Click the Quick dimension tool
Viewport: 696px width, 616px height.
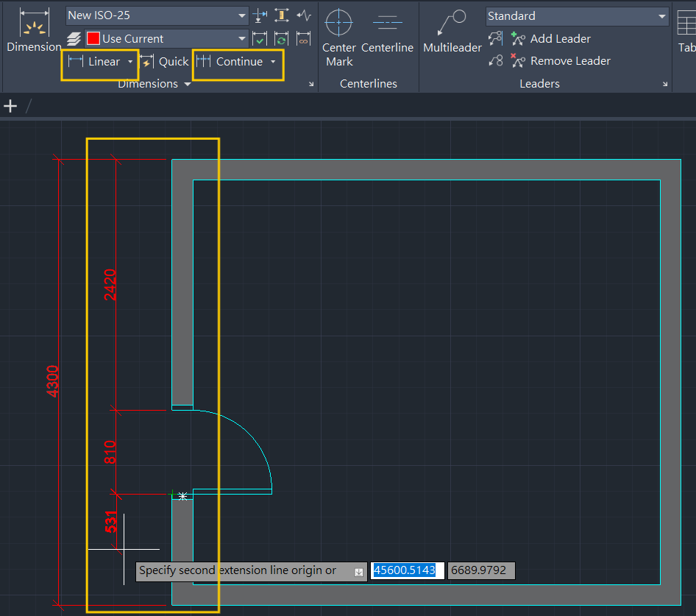(x=166, y=62)
